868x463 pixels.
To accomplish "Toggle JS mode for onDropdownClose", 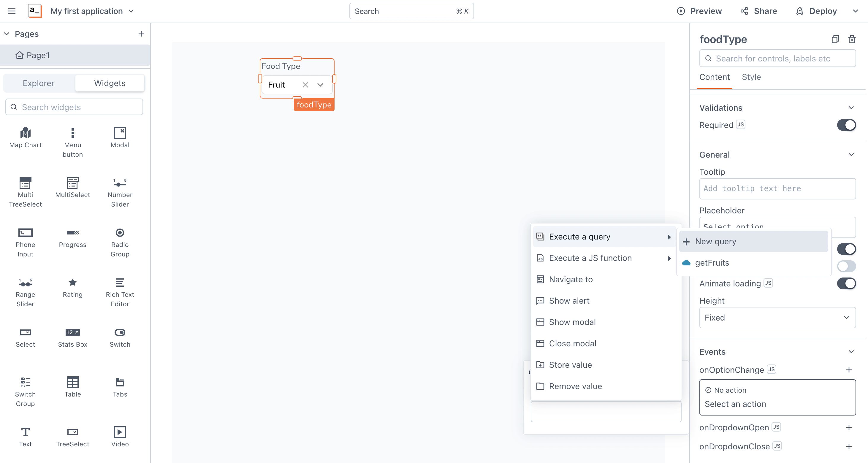I will click(777, 446).
